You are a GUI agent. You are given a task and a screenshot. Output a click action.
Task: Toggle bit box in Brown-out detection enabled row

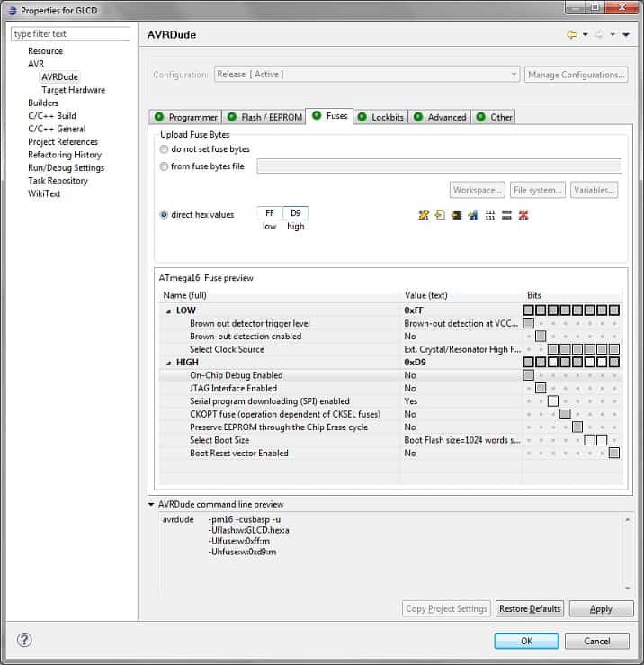tap(541, 337)
